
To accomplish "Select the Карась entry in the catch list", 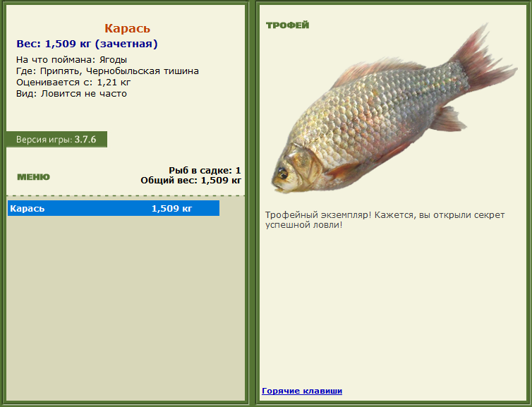I will point(28,208).
